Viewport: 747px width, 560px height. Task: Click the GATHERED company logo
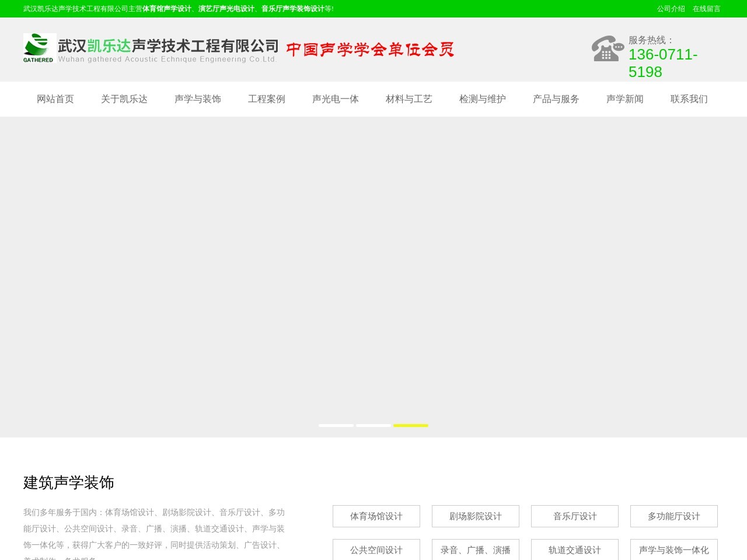coord(39,48)
